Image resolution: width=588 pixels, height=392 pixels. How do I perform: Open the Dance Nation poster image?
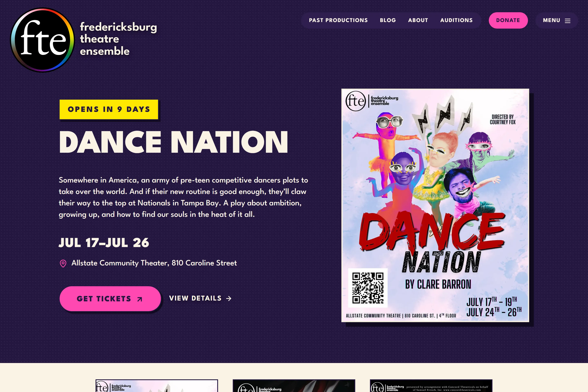click(x=435, y=205)
